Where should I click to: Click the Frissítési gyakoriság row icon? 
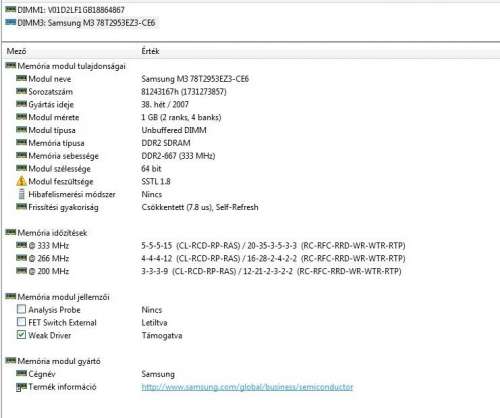[x=21, y=207]
